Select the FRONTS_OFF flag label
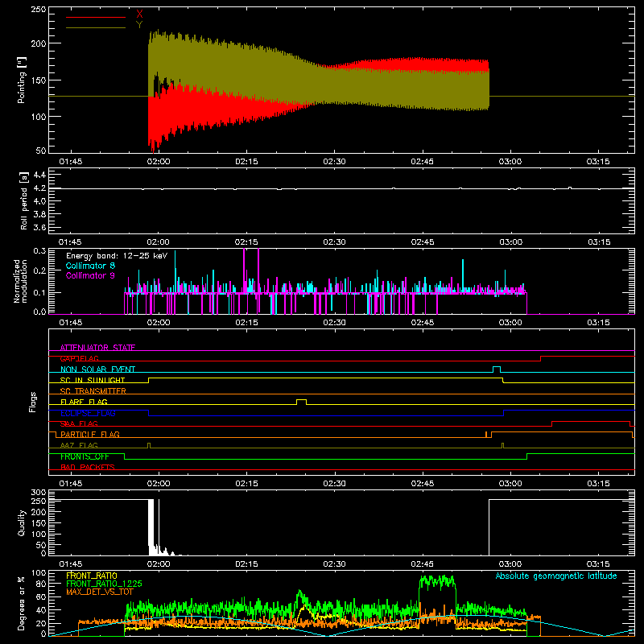The width and height of the screenshot is (644, 644). coord(85,456)
